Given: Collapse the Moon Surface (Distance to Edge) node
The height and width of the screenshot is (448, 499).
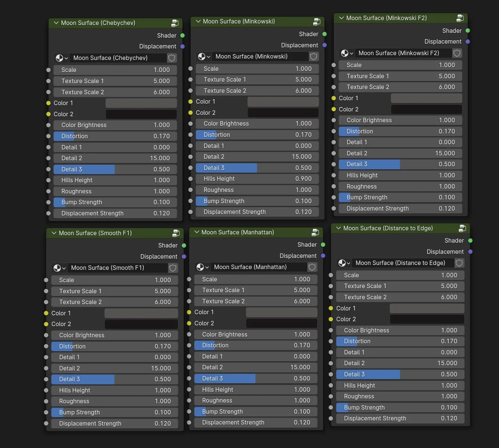Looking at the screenshot, I should point(339,228).
